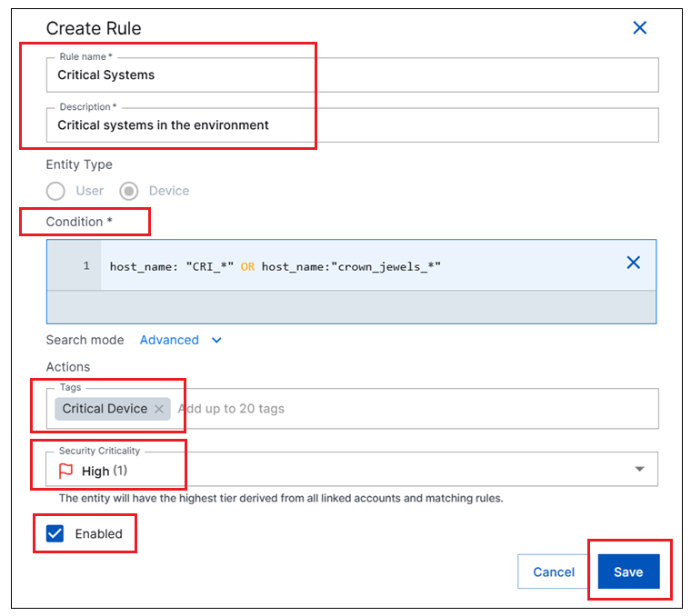Select the Critical Device tag chip
This screenshot has width=691, height=616.
pyautogui.click(x=104, y=409)
